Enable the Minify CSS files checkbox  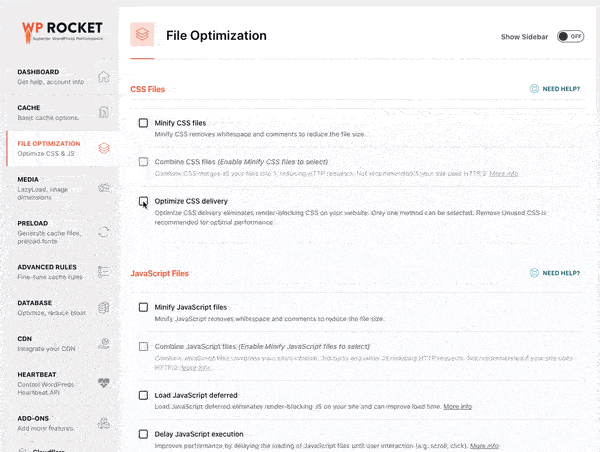[x=144, y=123]
